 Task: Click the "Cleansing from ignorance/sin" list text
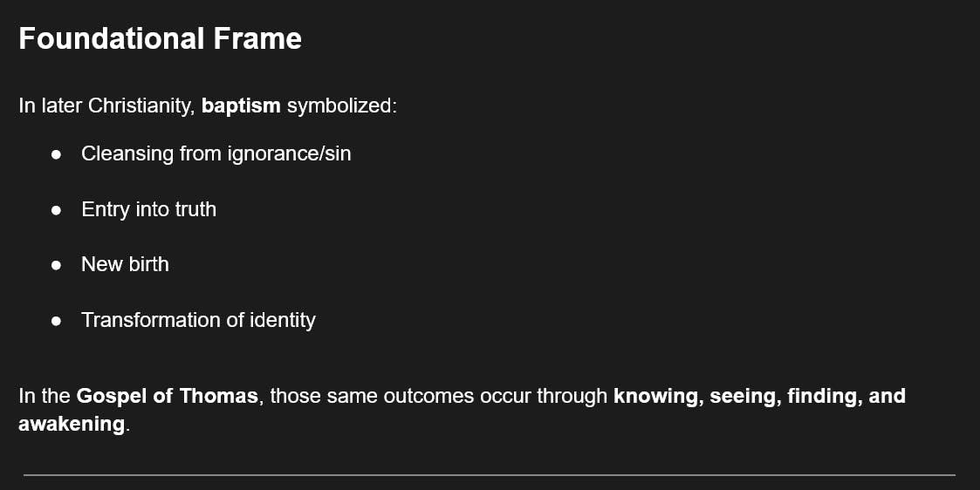(x=216, y=153)
